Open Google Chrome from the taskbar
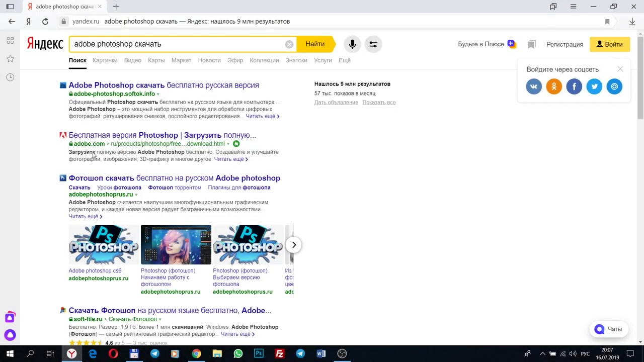 196,353
